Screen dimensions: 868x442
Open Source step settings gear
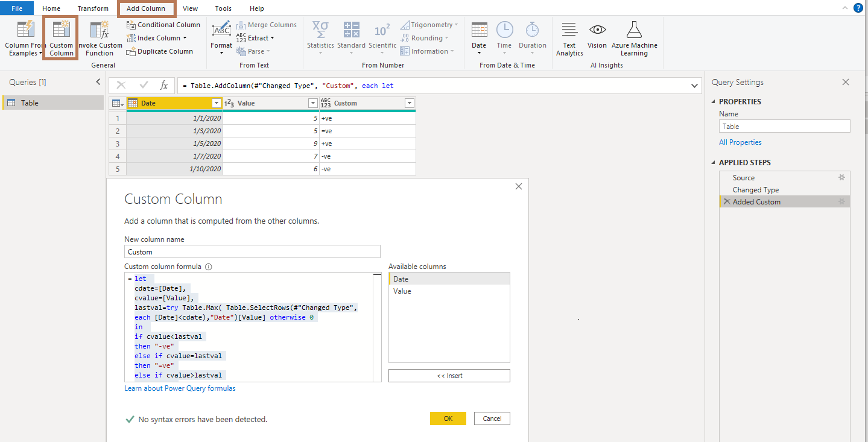(x=841, y=177)
